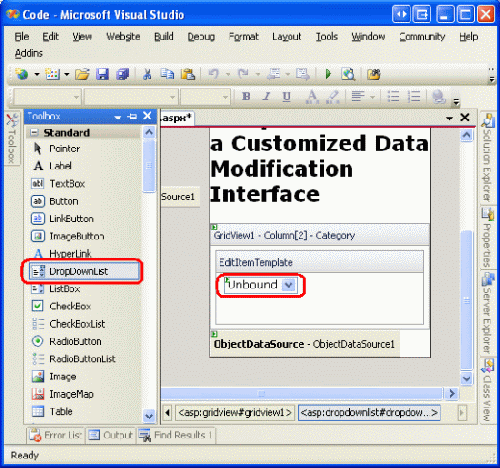
Task: Open the Unbound dropdown arrow in EditItemTemplate
Action: click(x=289, y=285)
